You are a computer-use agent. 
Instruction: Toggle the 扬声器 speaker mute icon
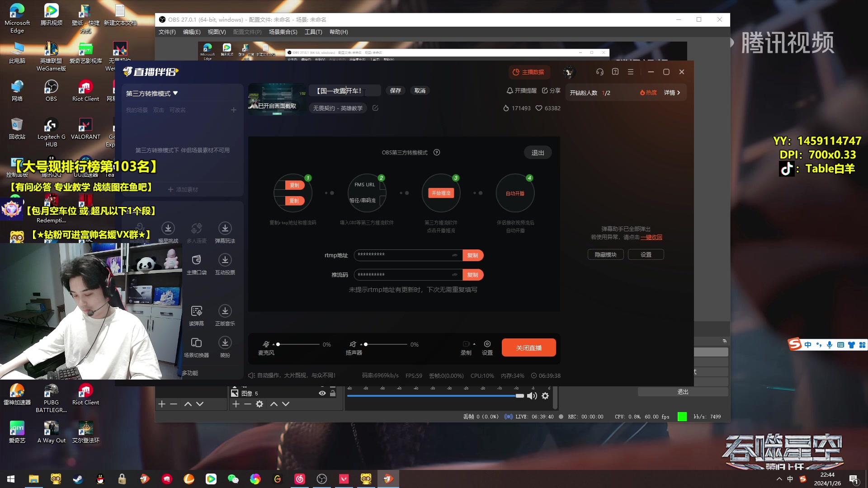point(353,344)
